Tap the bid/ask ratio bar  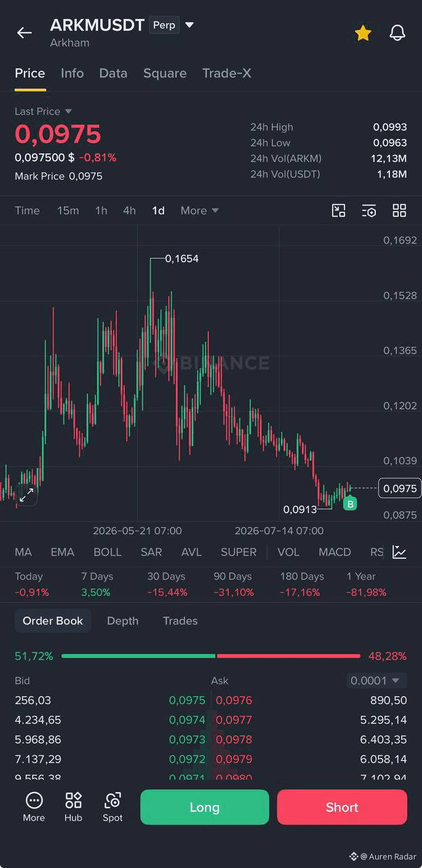(x=211, y=656)
